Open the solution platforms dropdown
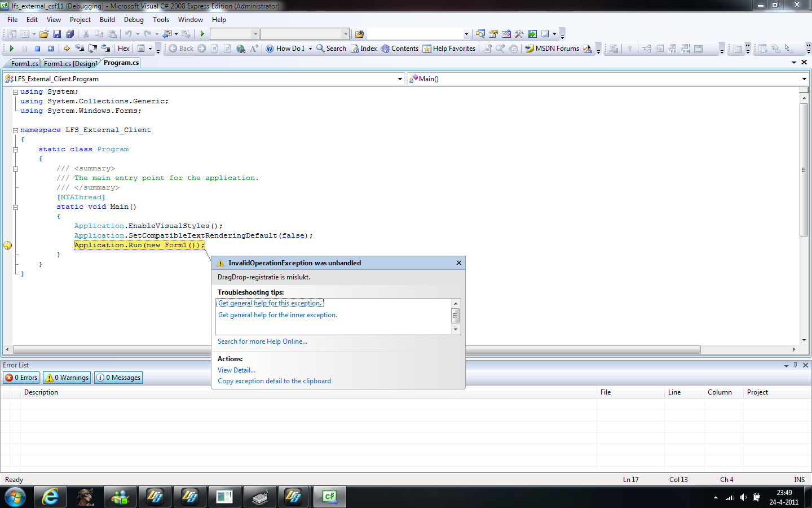The image size is (812, 508). tap(346, 34)
